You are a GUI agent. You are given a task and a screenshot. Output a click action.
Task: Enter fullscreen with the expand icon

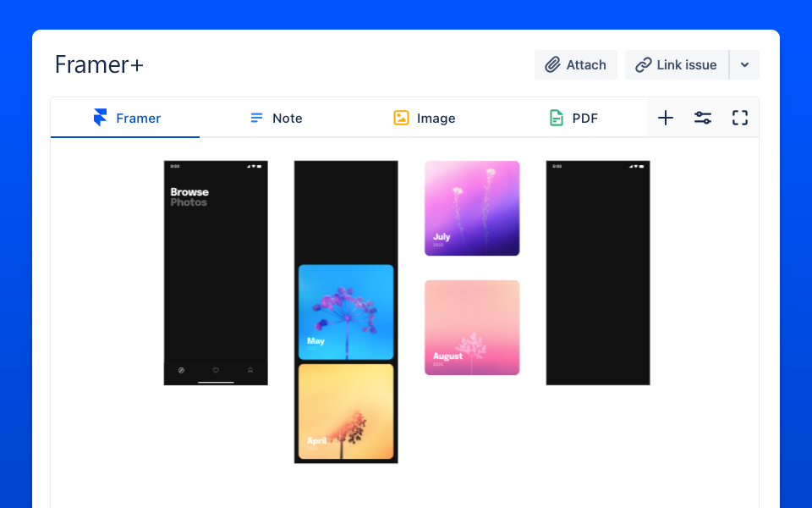[740, 118]
